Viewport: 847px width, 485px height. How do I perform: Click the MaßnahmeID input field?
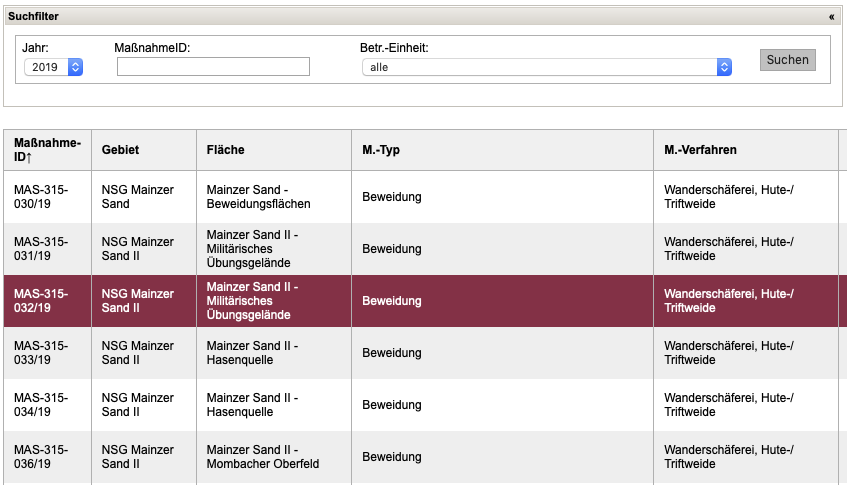213,67
